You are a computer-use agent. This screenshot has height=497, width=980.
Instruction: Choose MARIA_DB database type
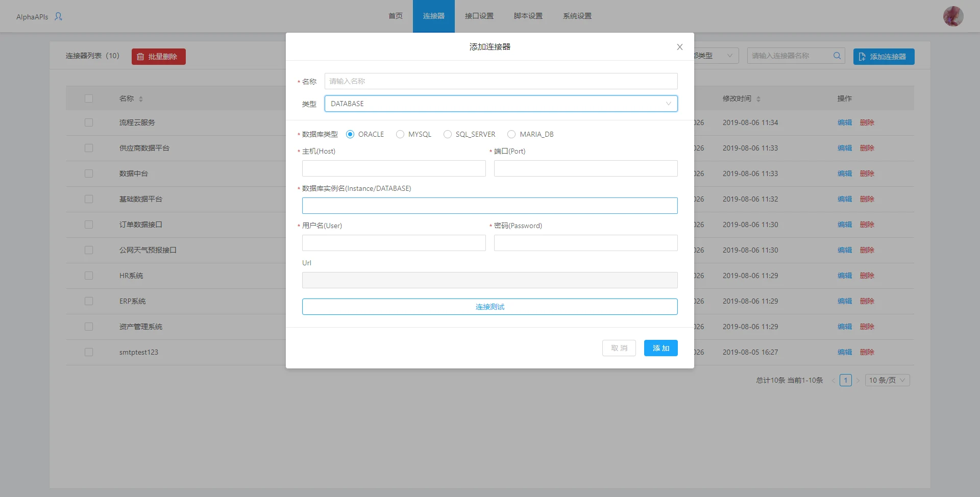point(511,134)
